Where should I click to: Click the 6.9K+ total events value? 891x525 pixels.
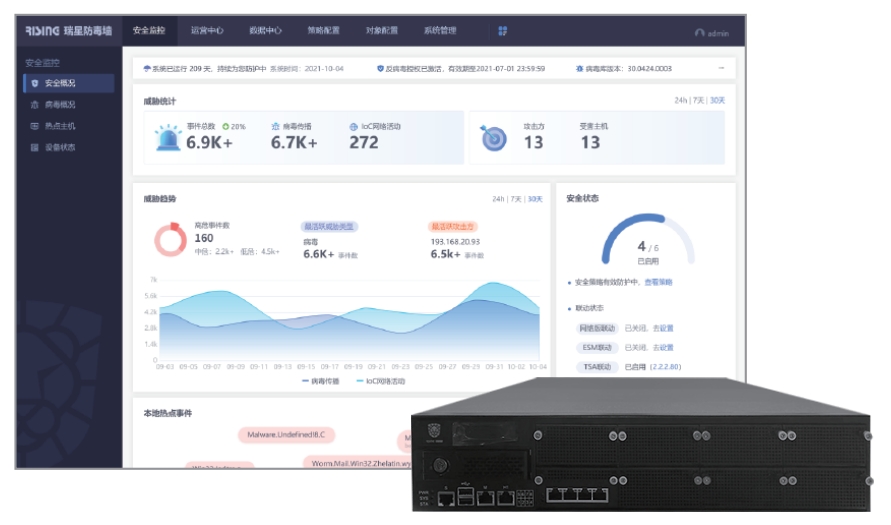click(209, 142)
